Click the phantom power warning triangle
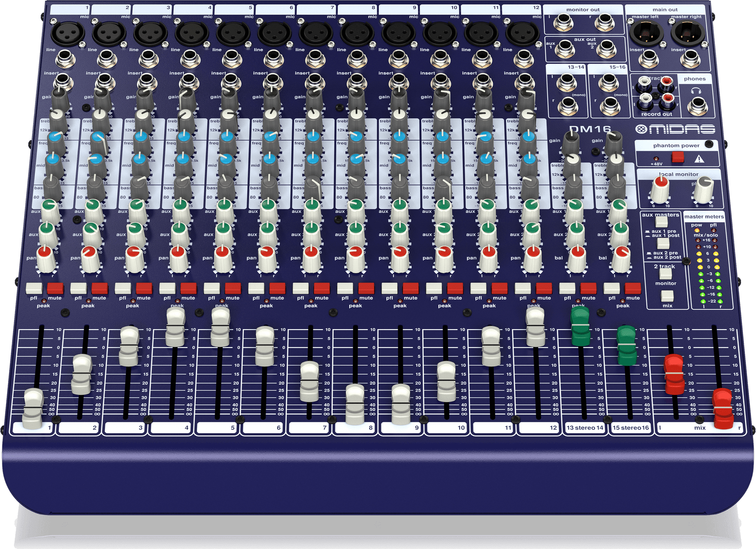 click(699, 159)
